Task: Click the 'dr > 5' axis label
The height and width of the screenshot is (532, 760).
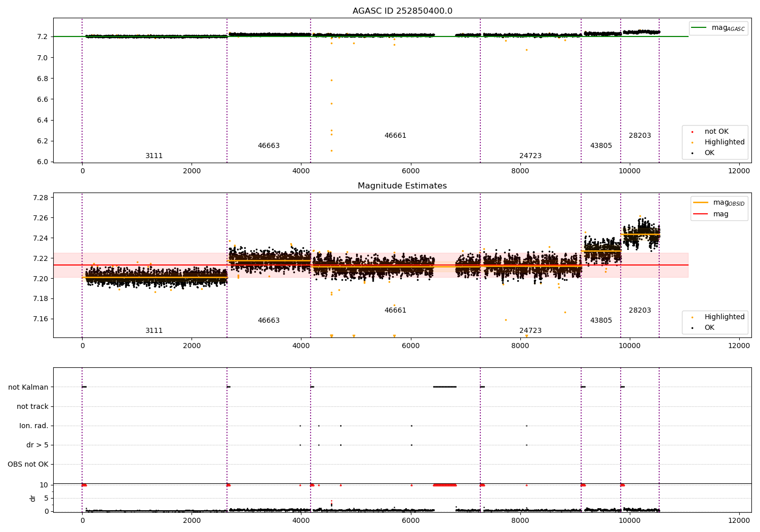Action: (x=37, y=445)
